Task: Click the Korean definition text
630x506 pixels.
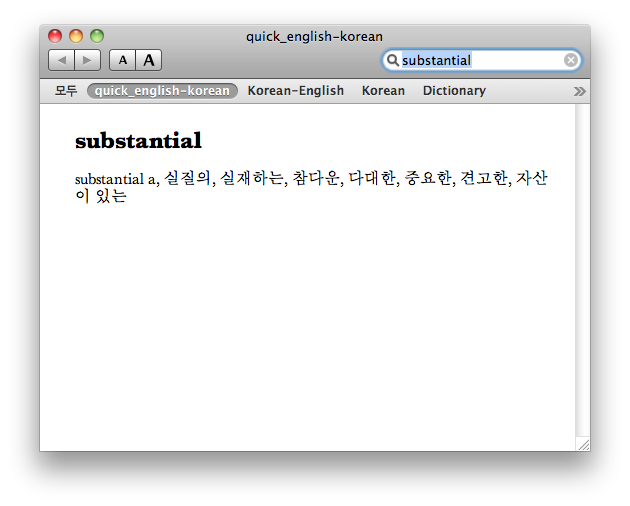Action: coord(311,186)
